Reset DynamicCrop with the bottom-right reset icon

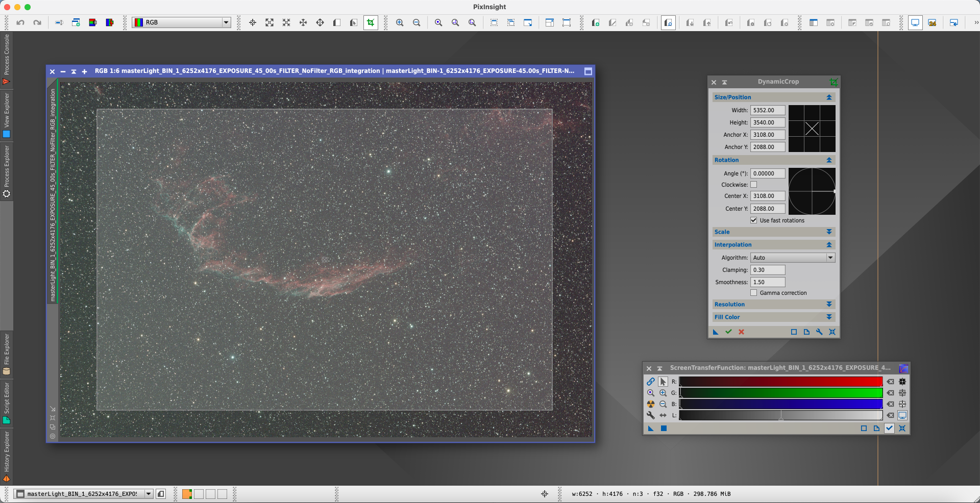(x=832, y=332)
